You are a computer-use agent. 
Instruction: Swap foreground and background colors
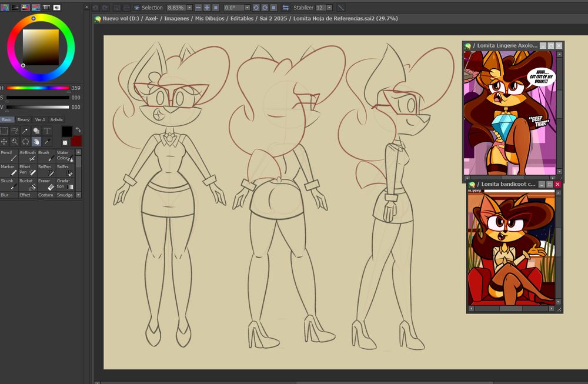78,130
